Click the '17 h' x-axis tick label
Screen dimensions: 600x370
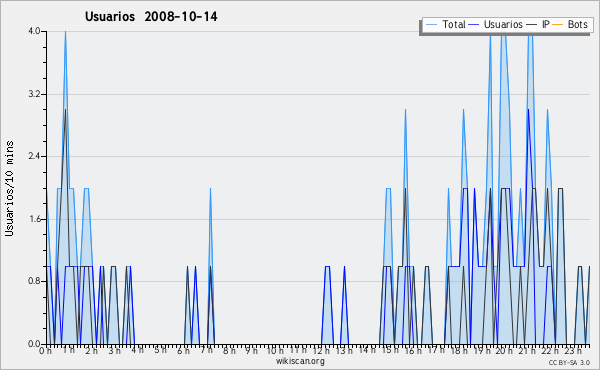(436, 350)
